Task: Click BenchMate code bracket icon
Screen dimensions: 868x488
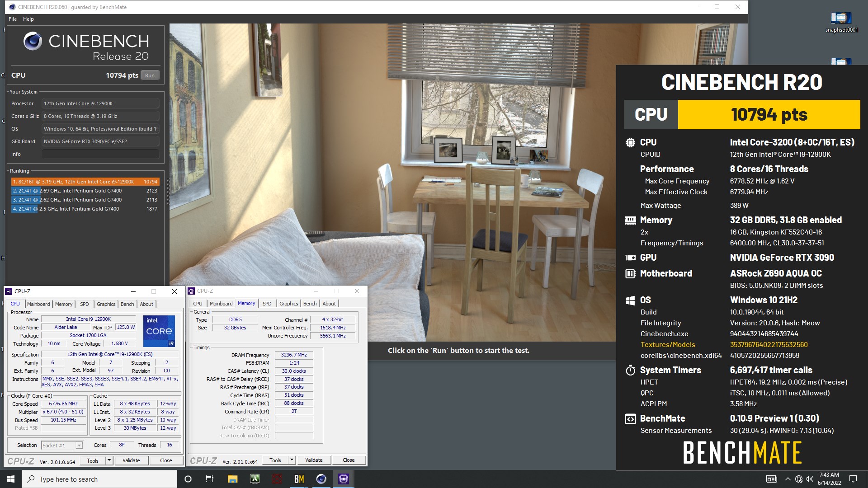Action: point(630,419)
